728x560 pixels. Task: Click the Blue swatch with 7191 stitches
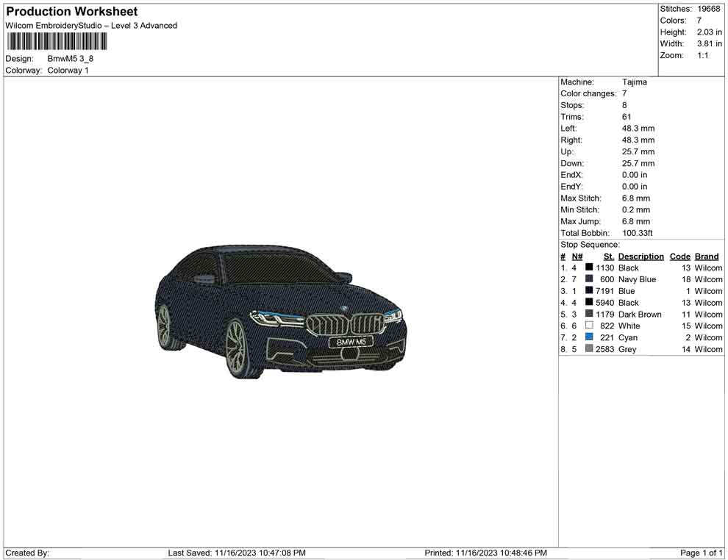coord(589,291)
